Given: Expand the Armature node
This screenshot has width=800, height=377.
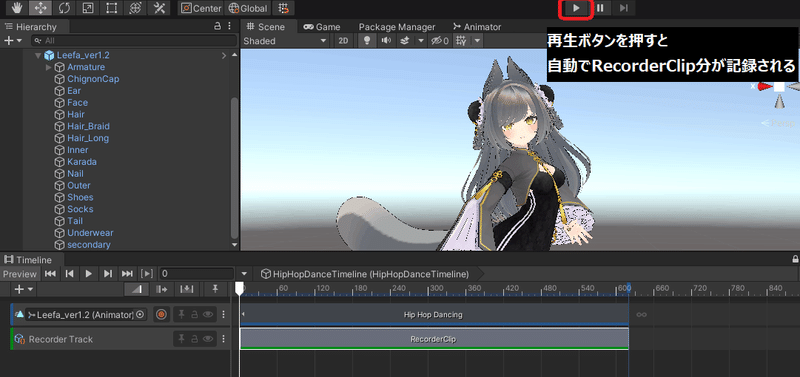Looking at the screenshot, I should (x=49, y=67).
